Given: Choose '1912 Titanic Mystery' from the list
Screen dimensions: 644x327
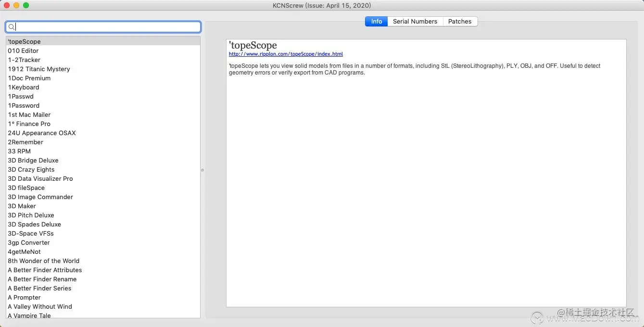Looking at the screenshot, I should [103, 69].
